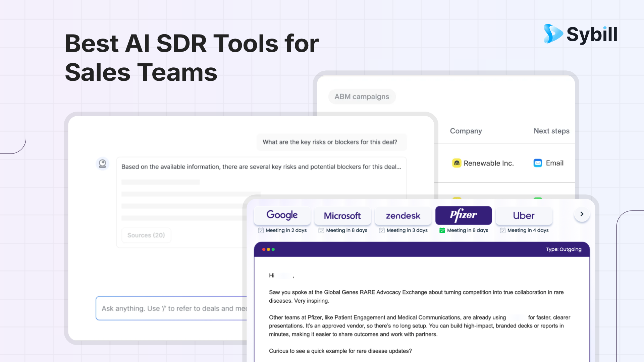The height and width of the screenshot is (362, 644).
Task: Click the green window dot in email header
Action: (273, 249)
